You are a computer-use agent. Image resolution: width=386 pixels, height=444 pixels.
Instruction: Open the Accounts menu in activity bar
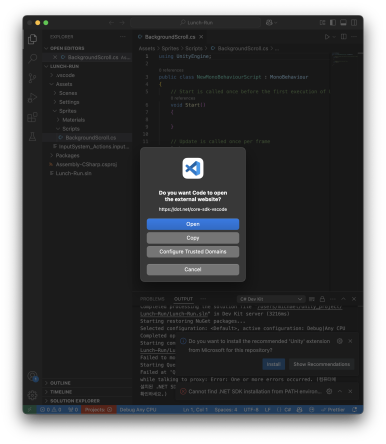[32, 376]
